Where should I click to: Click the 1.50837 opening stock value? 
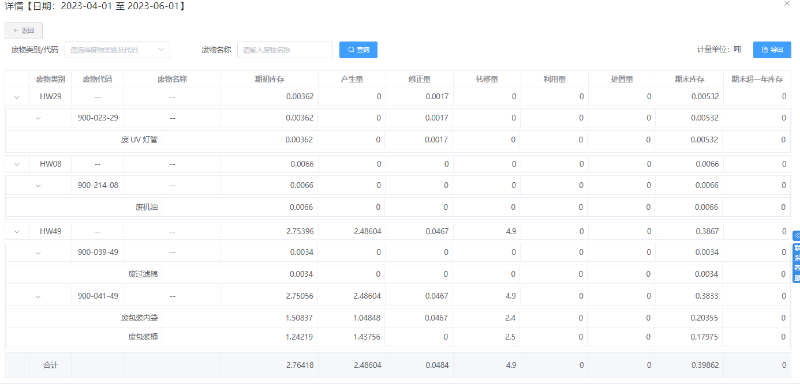(x=299, y=318)
